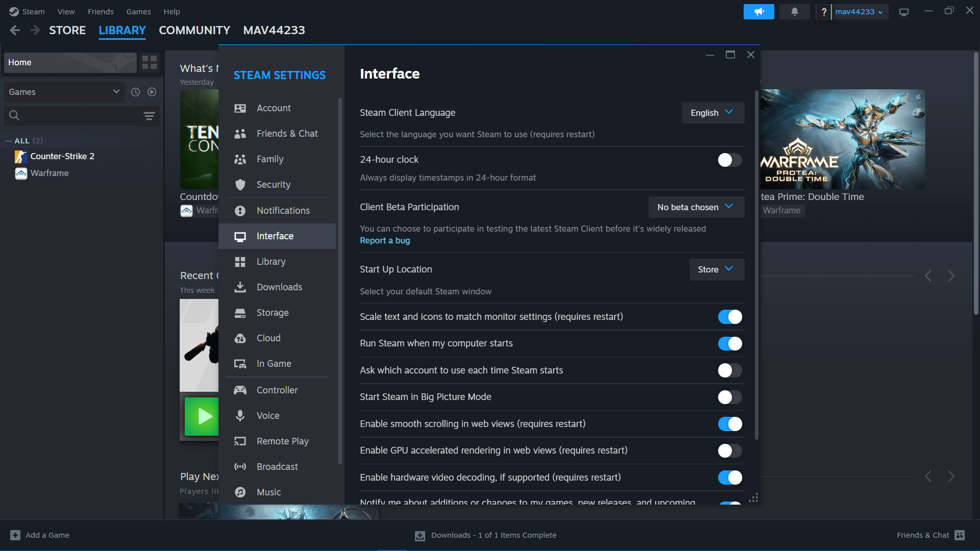Screen dimensions: 980x551
Task: Open Security settings section
Action: [x=277, y=185]
